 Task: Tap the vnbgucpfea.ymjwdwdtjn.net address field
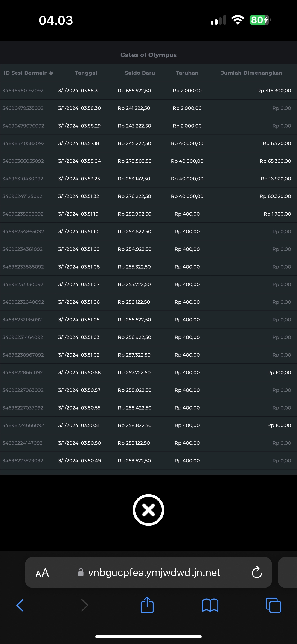(x=154, y=573)
